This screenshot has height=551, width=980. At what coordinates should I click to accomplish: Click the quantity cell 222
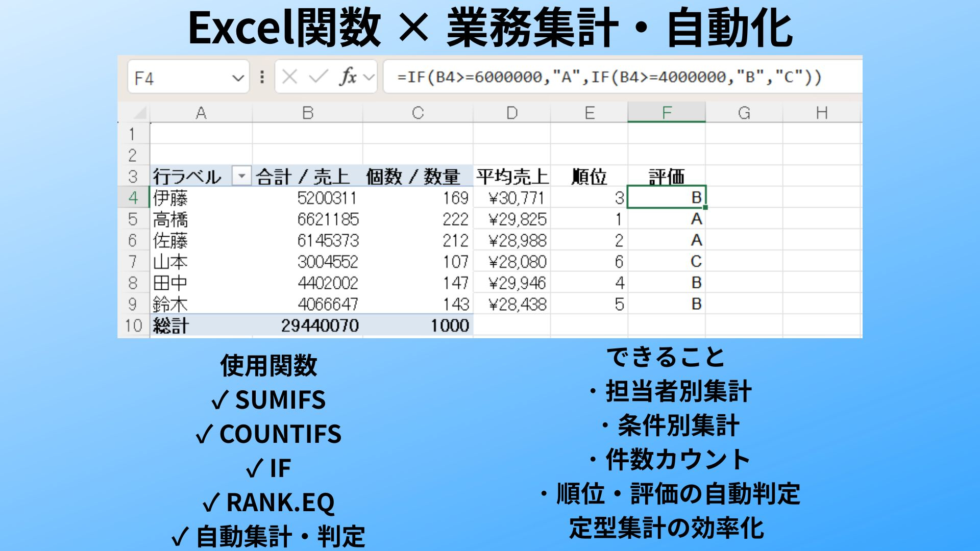tap(418, 219)
